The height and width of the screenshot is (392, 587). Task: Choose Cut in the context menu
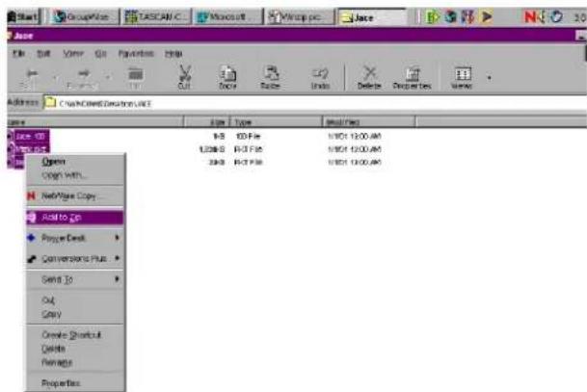click(x=75, y=301)
